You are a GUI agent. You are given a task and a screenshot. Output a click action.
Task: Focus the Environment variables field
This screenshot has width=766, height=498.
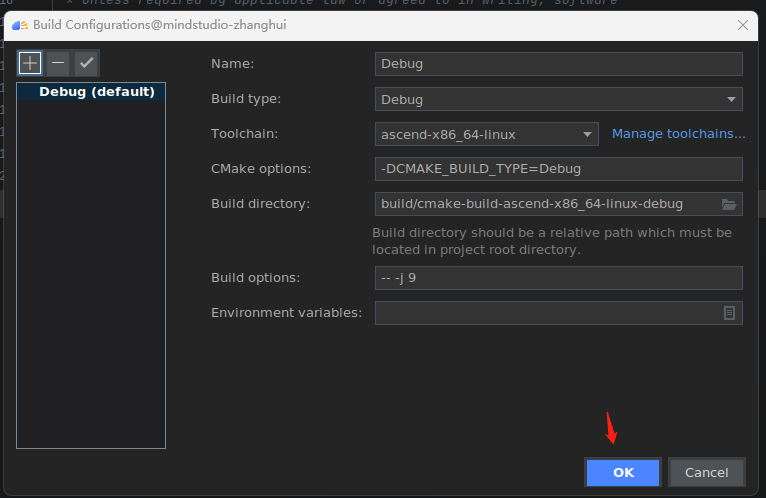[545, 313]
